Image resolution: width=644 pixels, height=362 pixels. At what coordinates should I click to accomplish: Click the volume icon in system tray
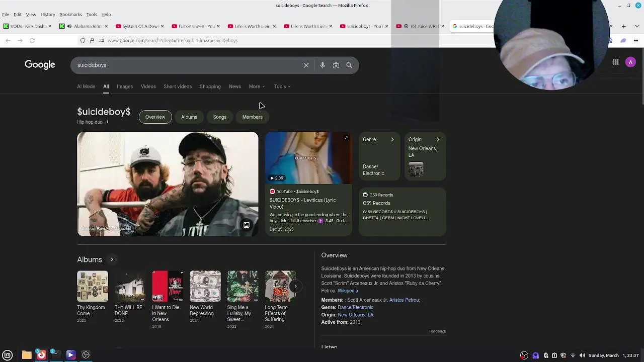tap(582, 355)
